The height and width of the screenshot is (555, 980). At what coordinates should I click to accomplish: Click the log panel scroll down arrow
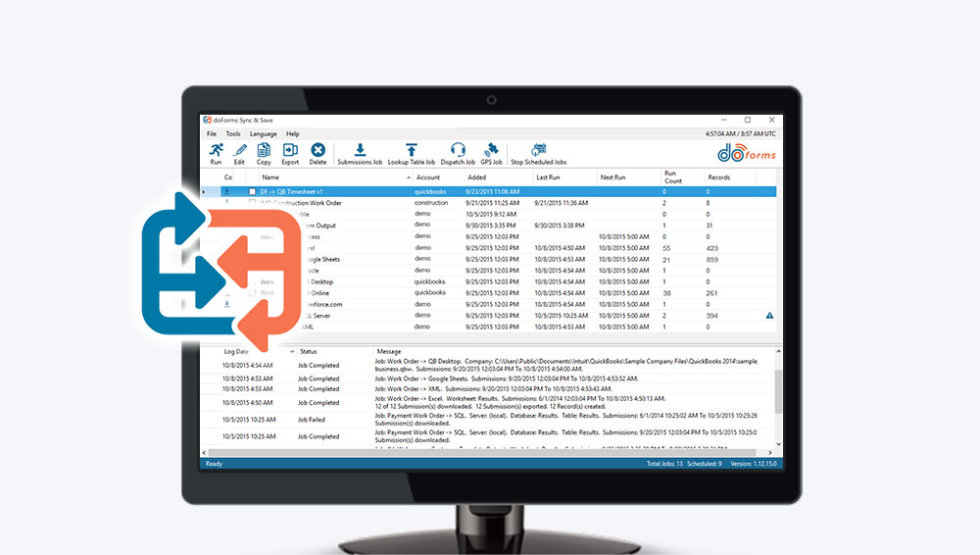pyautogui.click(x=778, y=443)
